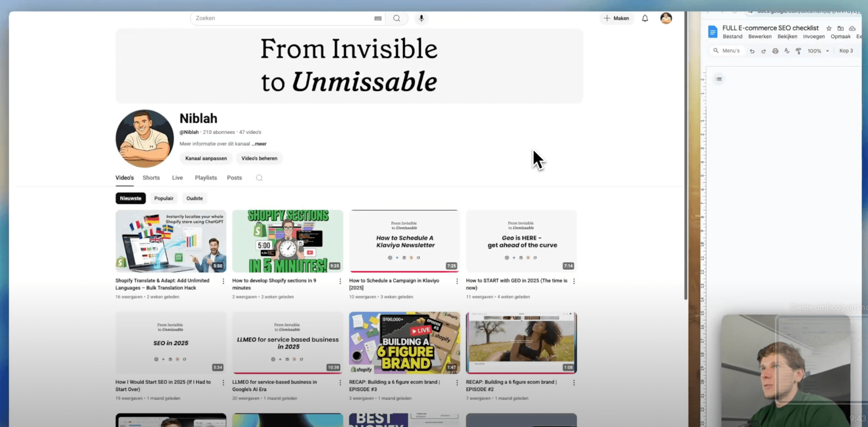Open the Invoegen menu in Docs

click(814, 37)
